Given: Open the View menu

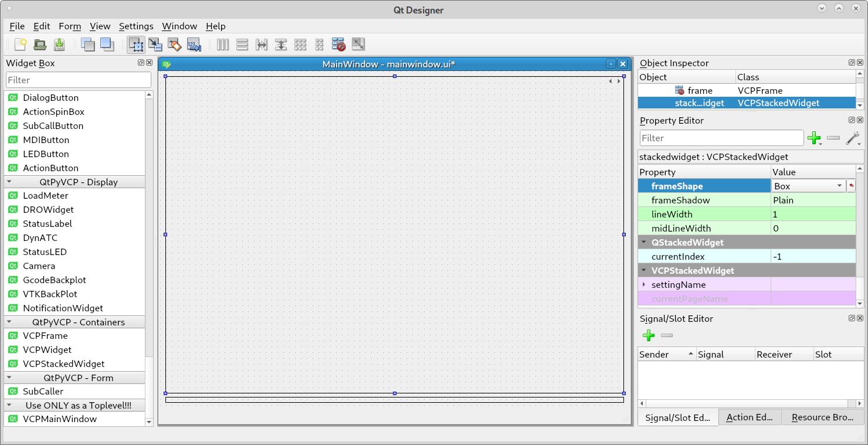Looking at the screenshot, I should tap(100, 26).
